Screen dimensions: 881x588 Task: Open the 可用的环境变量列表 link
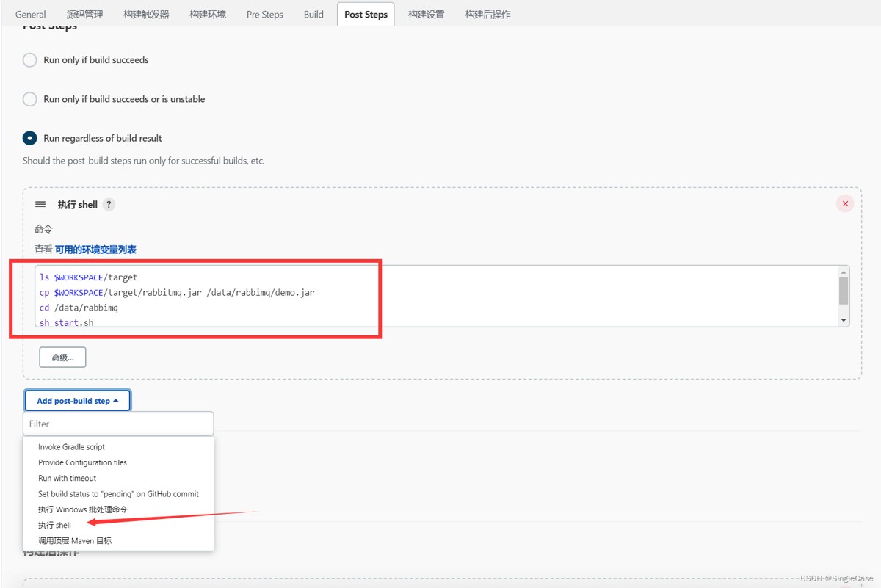[x=95, y=250]
